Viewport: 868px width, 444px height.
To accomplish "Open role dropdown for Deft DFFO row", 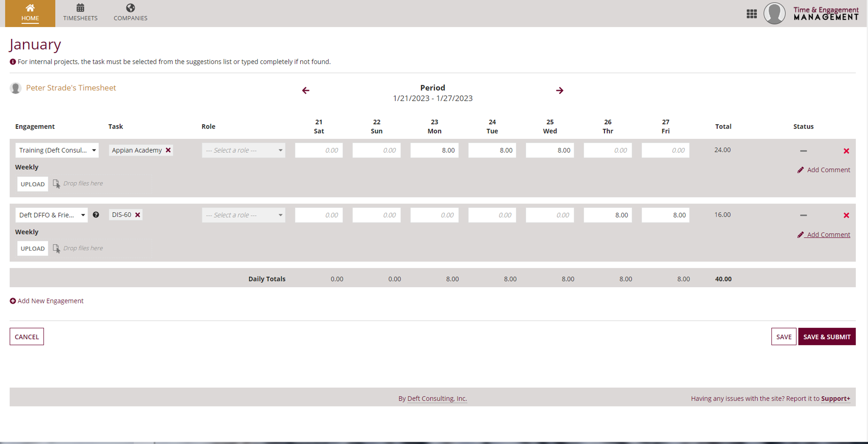I will point(244,215).
